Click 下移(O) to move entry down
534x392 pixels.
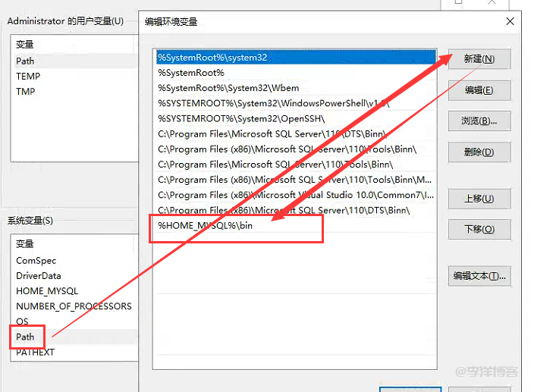click(479, 229)
